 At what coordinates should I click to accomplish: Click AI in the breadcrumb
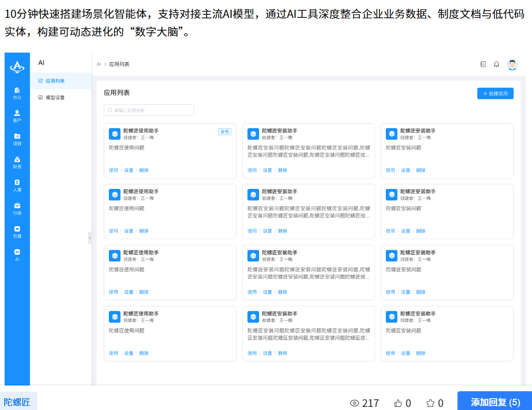point(99,64)
